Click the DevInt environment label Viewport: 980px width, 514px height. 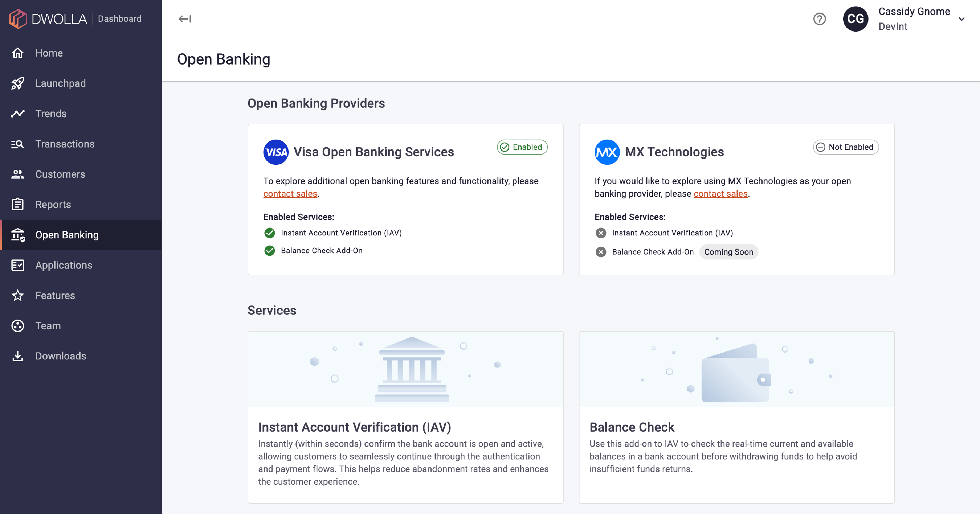[893, 26]
